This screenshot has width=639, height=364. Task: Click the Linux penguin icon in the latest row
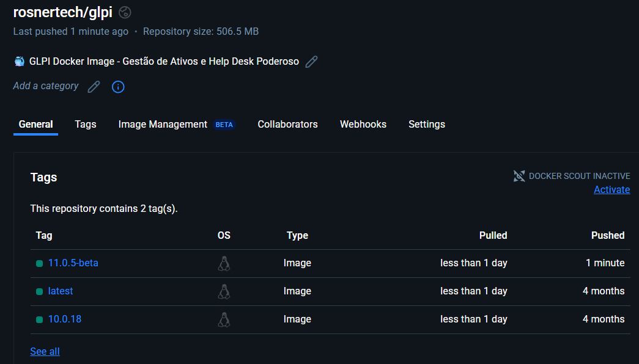224,291
